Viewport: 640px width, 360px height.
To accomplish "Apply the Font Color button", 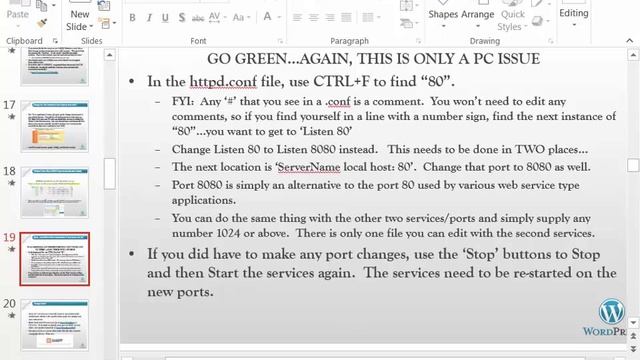I will point(267,17).
